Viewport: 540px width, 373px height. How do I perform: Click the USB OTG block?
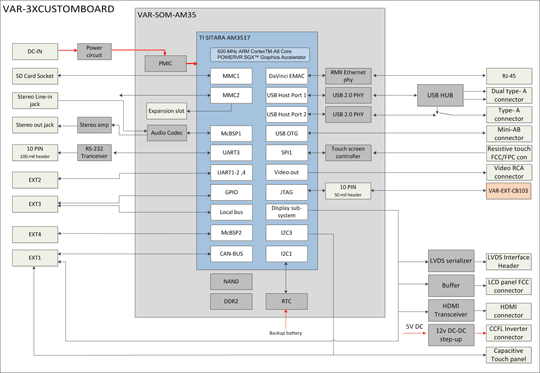(x=287, y=134)
